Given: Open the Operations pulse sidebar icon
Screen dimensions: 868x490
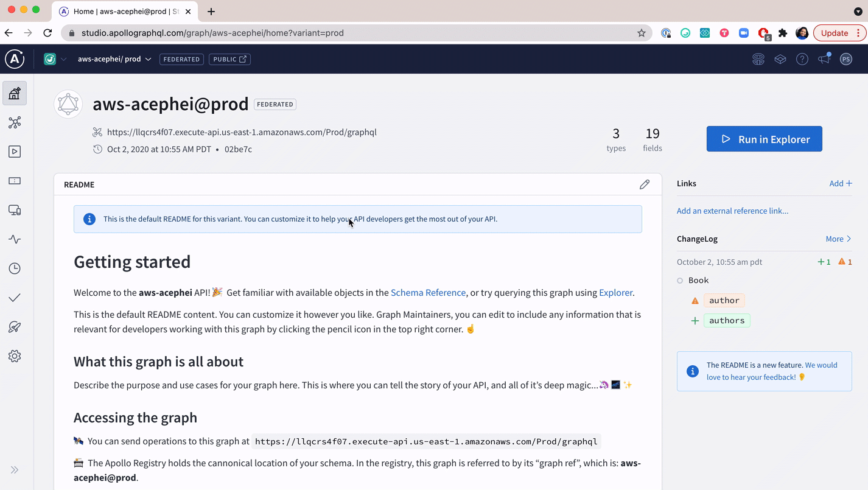Looking at the screenshot, I should tap(15, 239).
